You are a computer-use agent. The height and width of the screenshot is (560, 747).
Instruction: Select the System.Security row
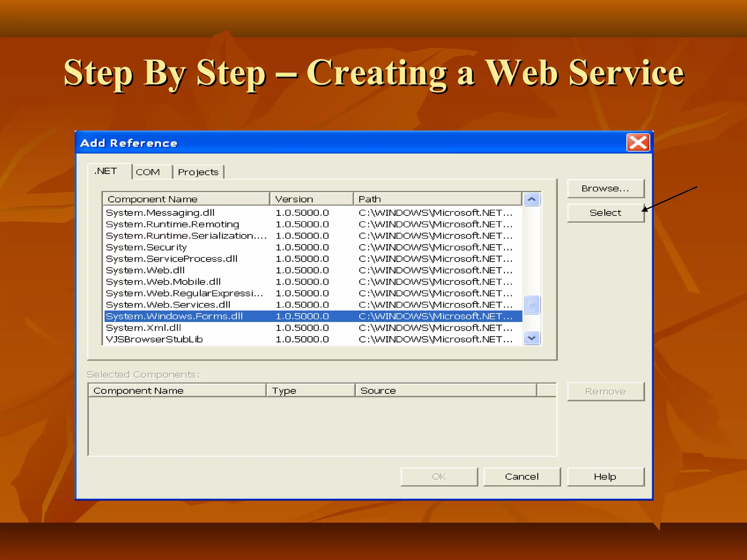coord(313,247)
